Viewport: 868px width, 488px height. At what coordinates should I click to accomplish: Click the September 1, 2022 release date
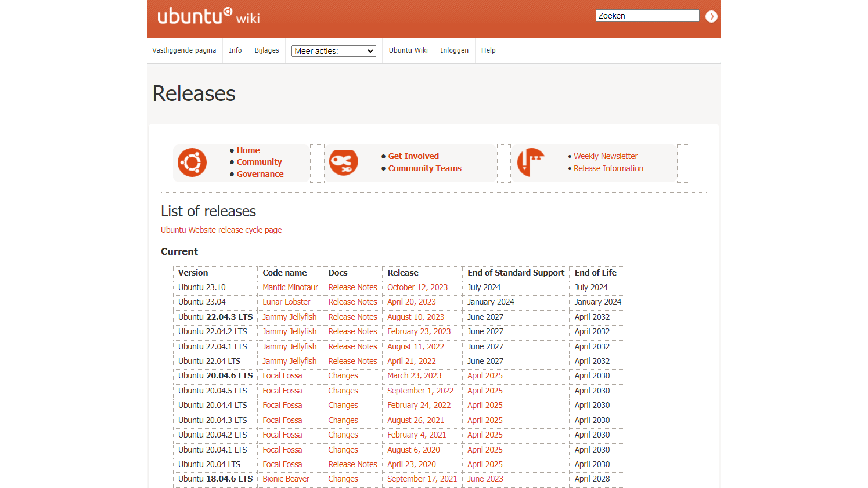420,391
